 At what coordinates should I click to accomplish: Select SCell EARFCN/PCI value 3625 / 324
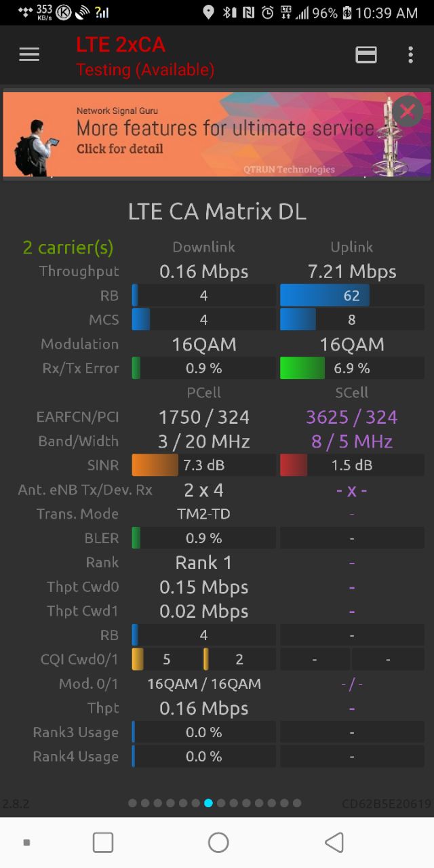(x=352, y=417)
